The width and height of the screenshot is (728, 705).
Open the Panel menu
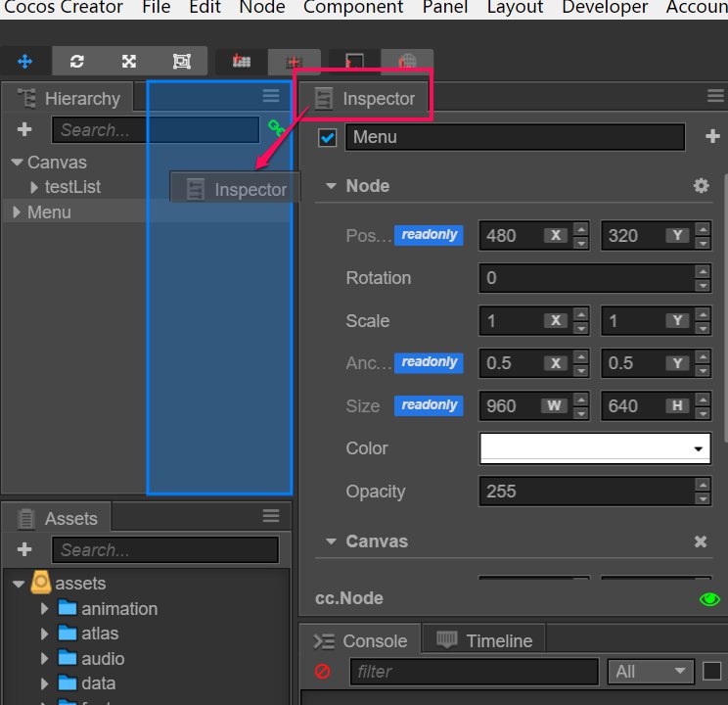(x=445, y=7)
